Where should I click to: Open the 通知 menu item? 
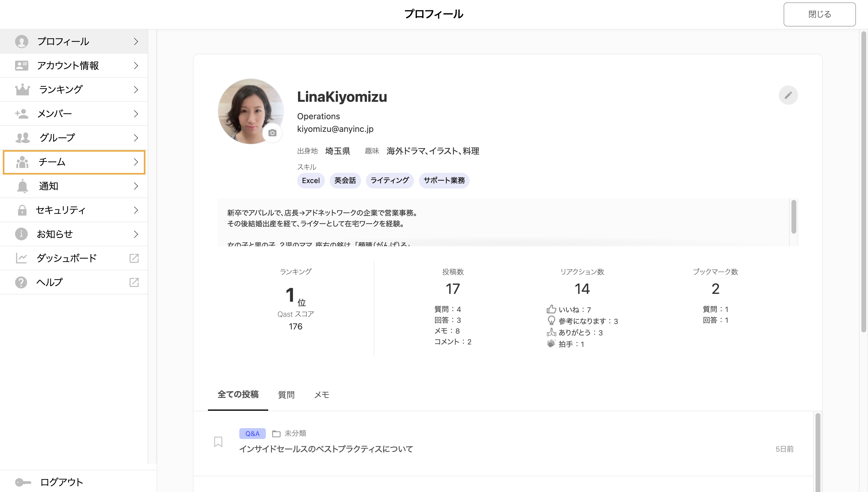click(x=74, y=186)
